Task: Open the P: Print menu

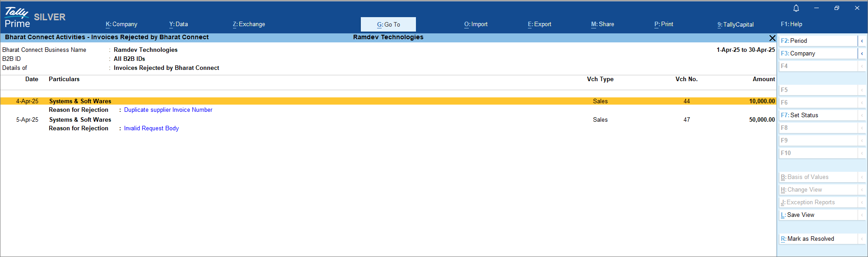Action: pos(663,24)
